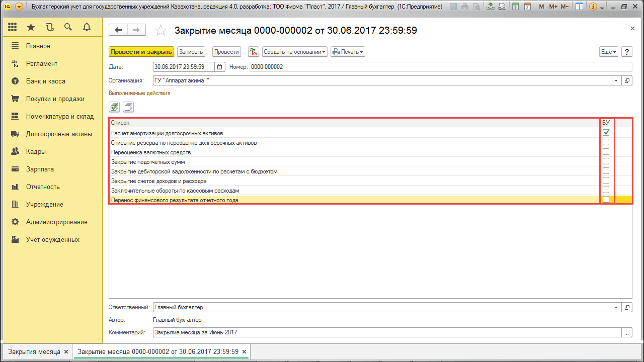Add document to favorites with star icon
Screen dimensions: 644x362
coord(160,31)
